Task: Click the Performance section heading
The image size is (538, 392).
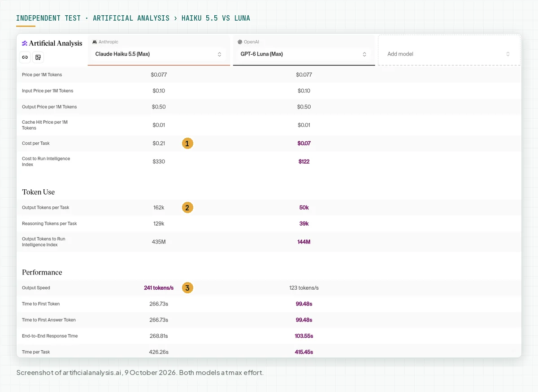Action: (x=42, y=272)
